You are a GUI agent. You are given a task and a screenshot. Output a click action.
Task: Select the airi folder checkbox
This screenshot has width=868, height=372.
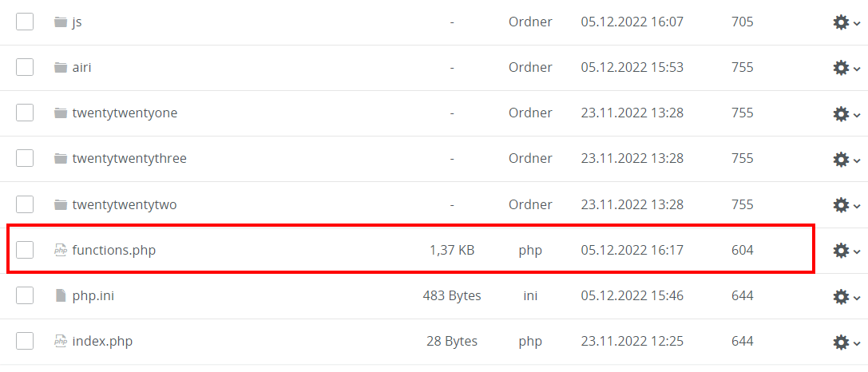[x=25, y=67]
